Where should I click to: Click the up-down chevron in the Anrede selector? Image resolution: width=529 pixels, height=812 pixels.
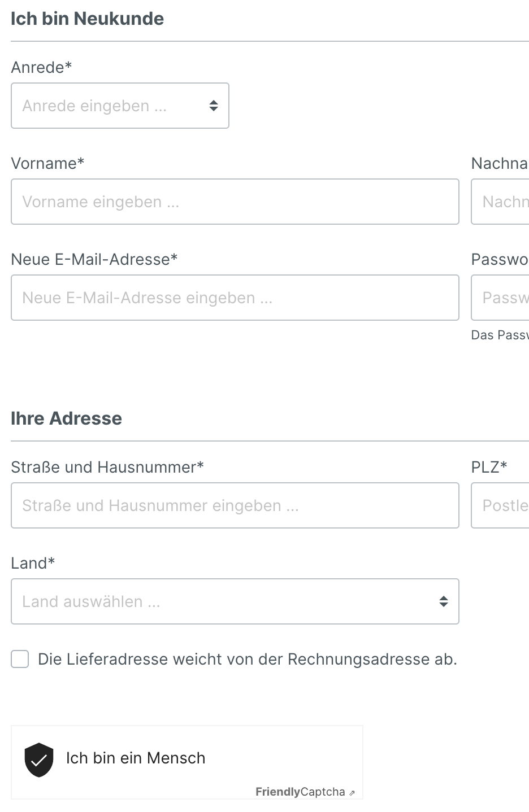coord(214,106)
